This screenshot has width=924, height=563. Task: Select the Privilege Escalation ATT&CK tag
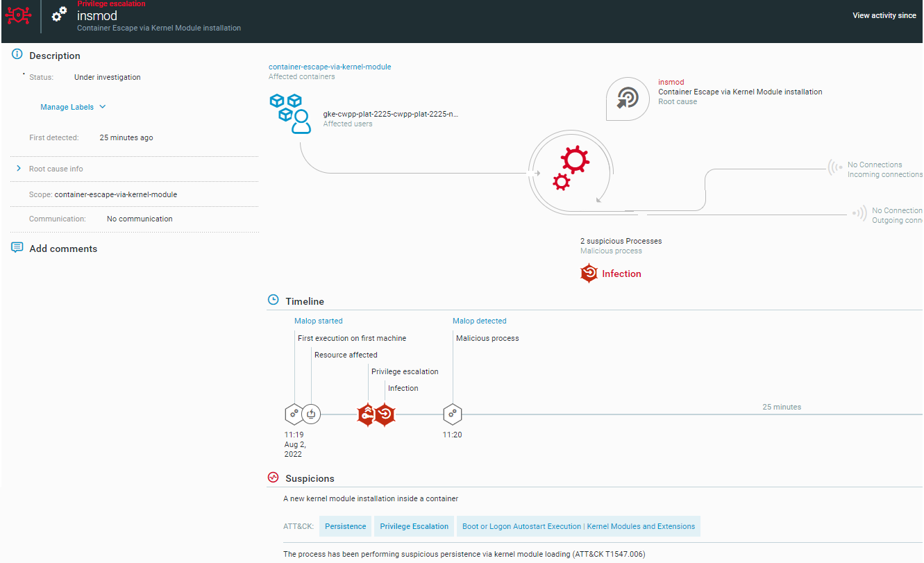(x=414, y=526)
